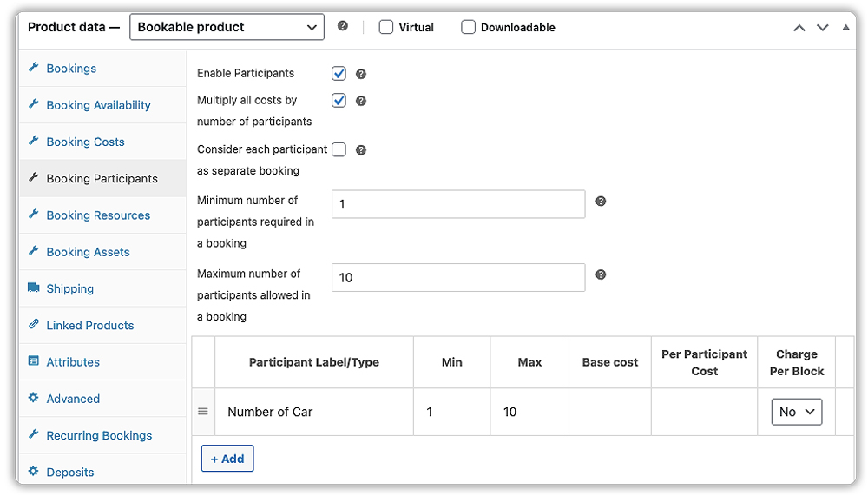Collapse the Product data panel triangle
The image size is (868, 496).
(x=846, y=27)
